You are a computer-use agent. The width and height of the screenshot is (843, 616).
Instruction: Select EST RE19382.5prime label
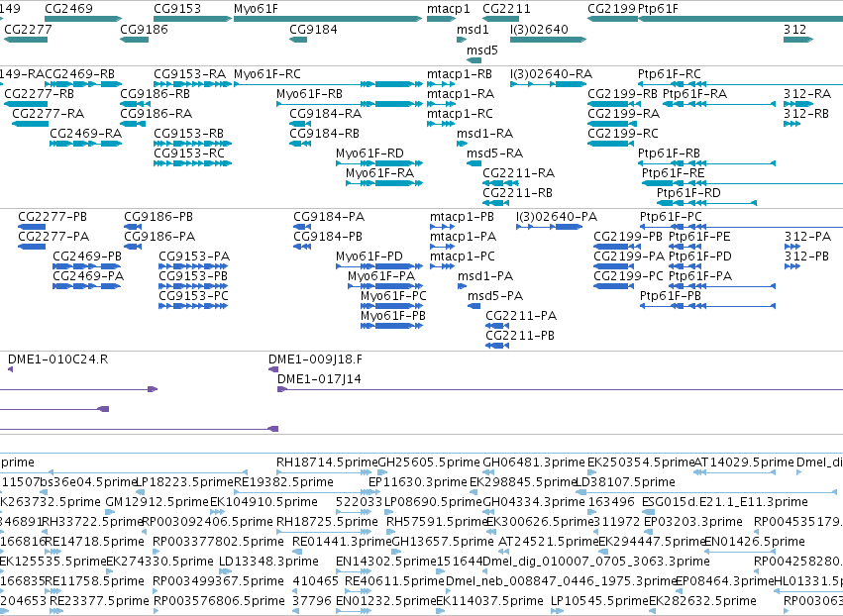283,482
